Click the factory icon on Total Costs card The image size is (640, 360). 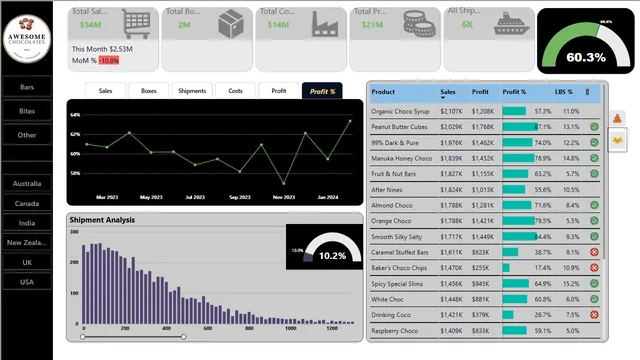click(x=325, y=24)
